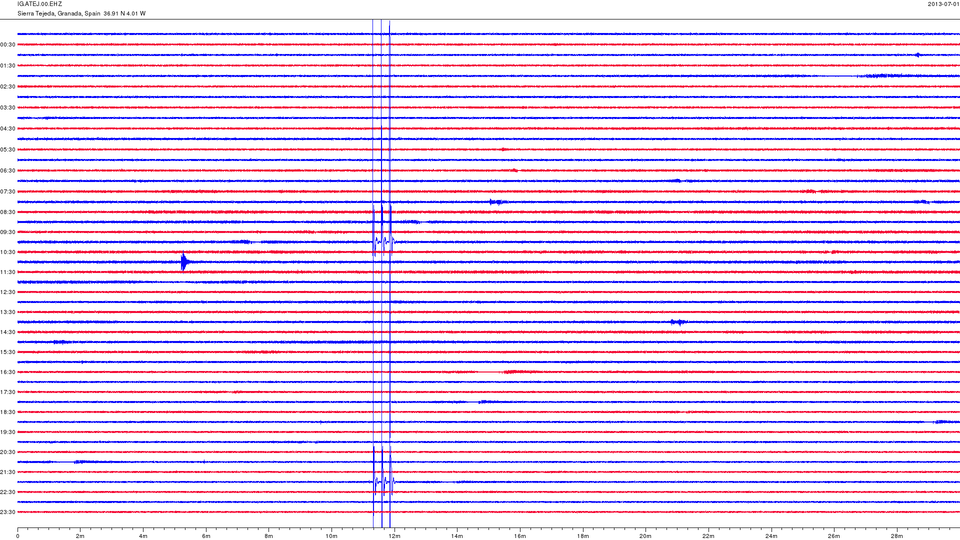The height and width of the screenshot is (540, 960).
Task: Select the 07:30 time row label
Action: (8, 192)
